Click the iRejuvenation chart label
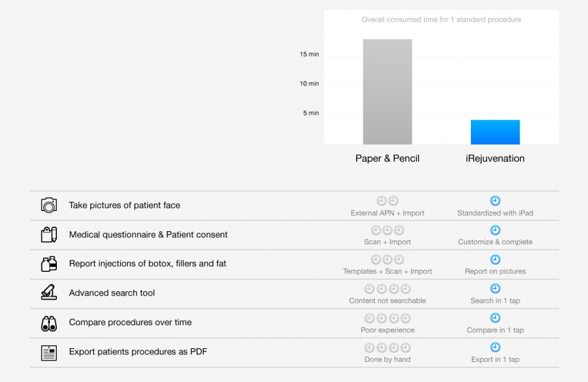 click(x=495, y=158)
